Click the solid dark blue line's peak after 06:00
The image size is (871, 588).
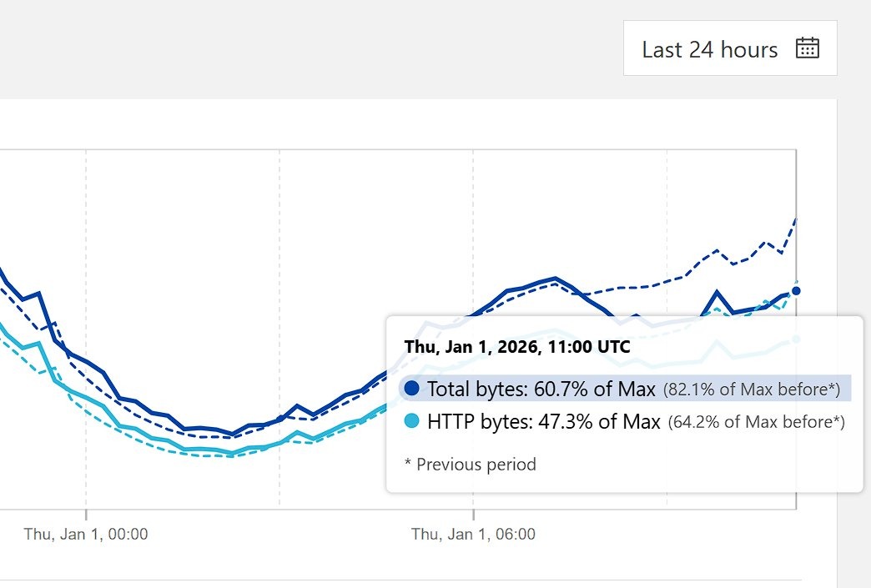click(x=555, y=278)
